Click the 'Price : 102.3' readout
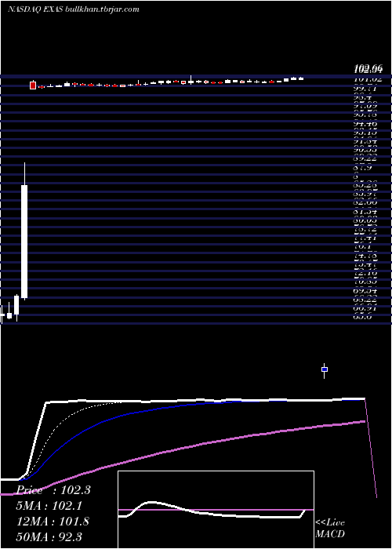This screenshot has height=549, width=392. pyautogui.click(x=53, y=490)
